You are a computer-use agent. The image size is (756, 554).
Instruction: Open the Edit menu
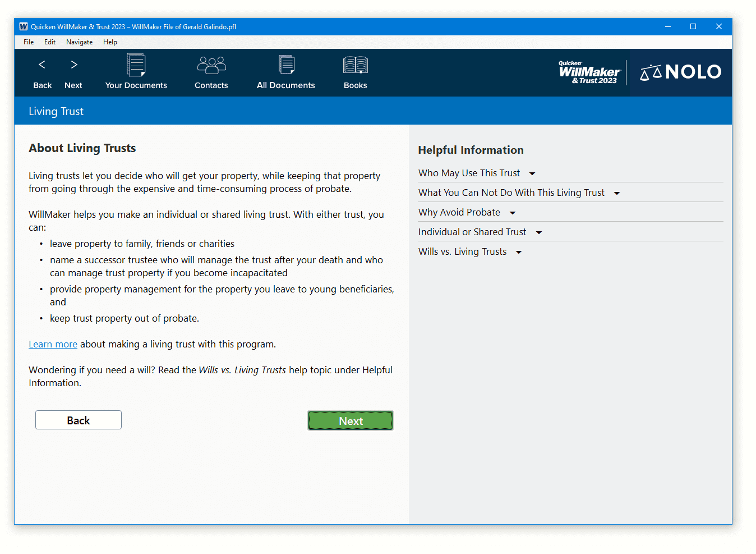click(x=50, y=42)
